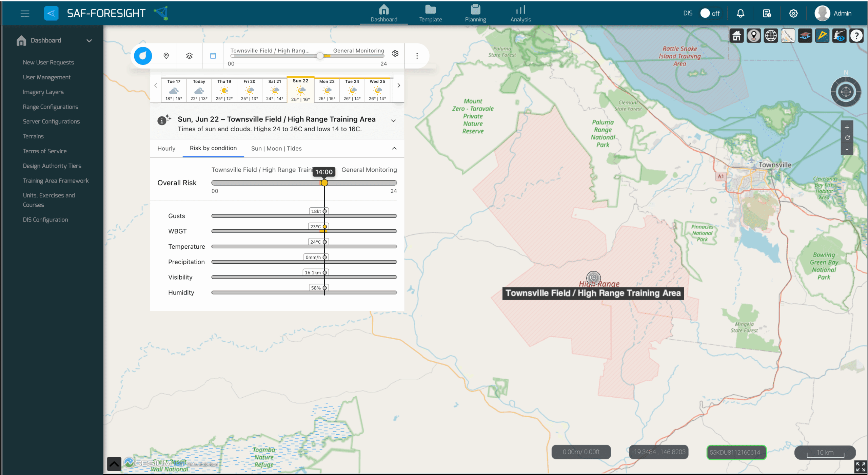
Task: Open the Dashboard top nav tab
Action: click(x=384, y=13)
